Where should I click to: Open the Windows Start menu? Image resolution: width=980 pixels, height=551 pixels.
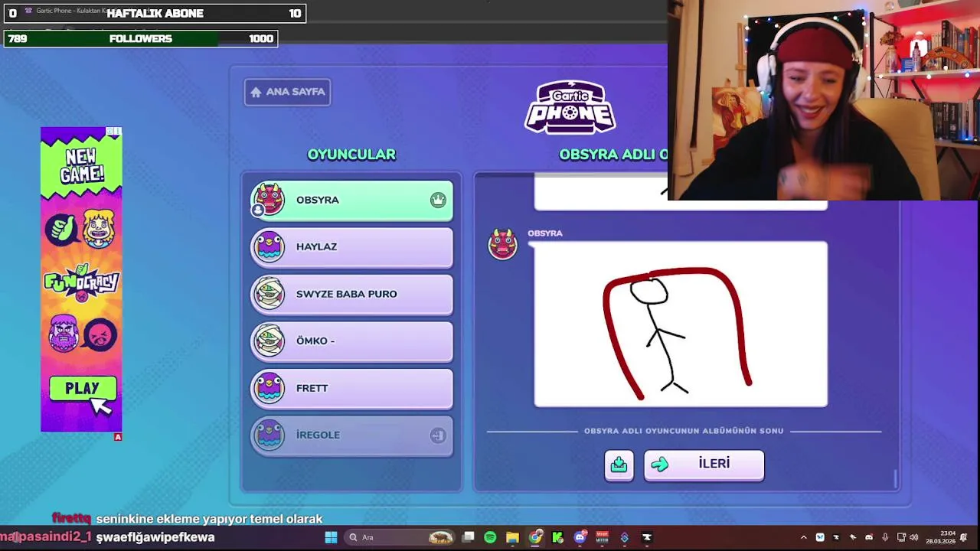click(x=331, y=537)
